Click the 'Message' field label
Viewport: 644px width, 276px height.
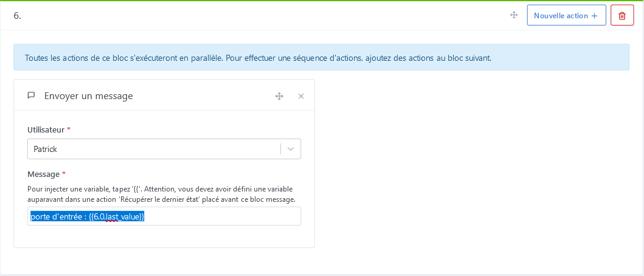tap(44, 174)
